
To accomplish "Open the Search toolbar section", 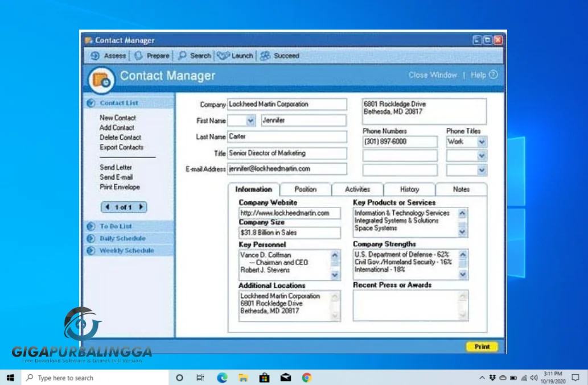I will 194,56.
